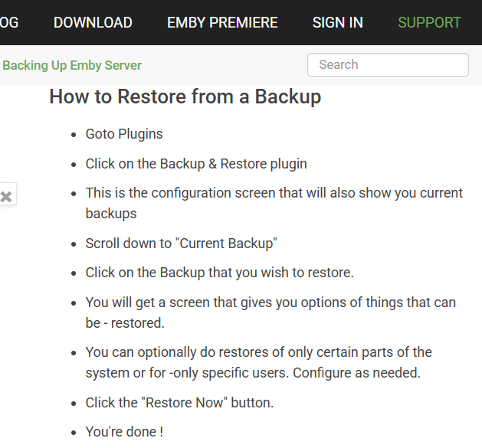Dismiss the side panel with the X icon
Image resolution: width=482 pixels, height=448 pixels.
(x=6, y=196)
